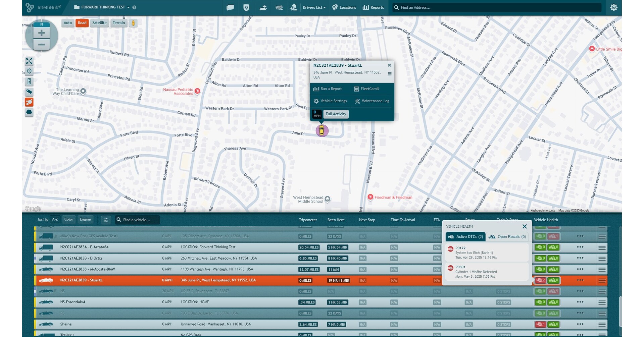
Task: Open the chat messages icon in top toolbar
Action: [x=230, y=7]
